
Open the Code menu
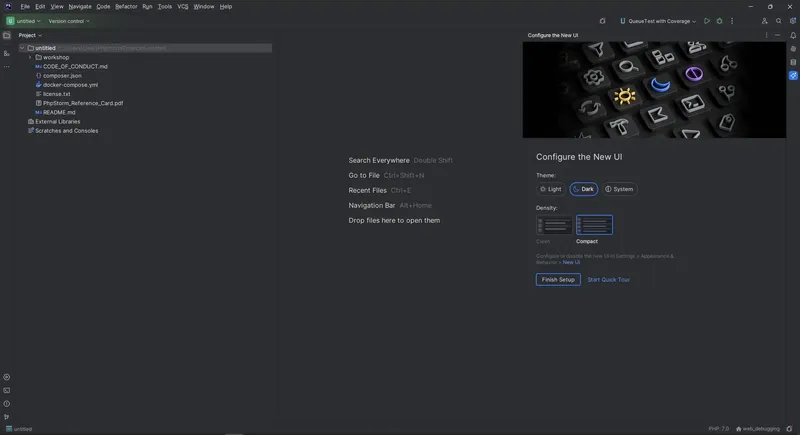[103, 7]
